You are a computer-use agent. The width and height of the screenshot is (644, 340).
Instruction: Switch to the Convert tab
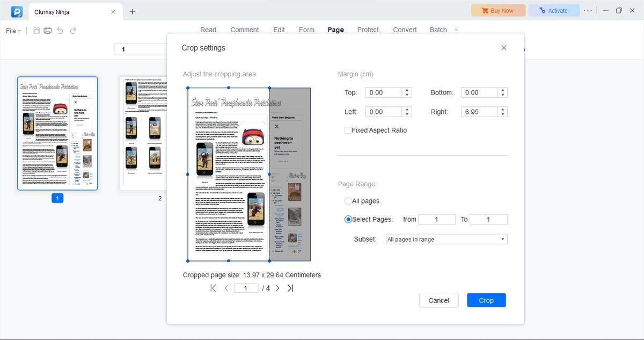(x=404, y=30)
